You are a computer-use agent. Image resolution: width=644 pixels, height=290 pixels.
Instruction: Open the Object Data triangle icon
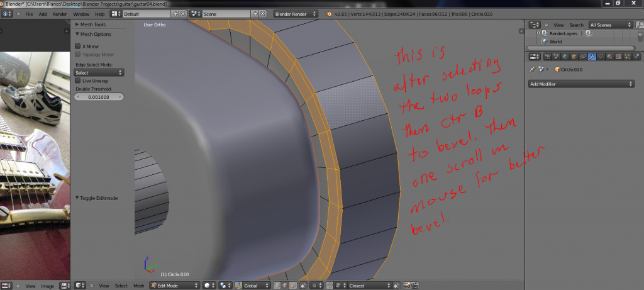(x=602, y=57)
